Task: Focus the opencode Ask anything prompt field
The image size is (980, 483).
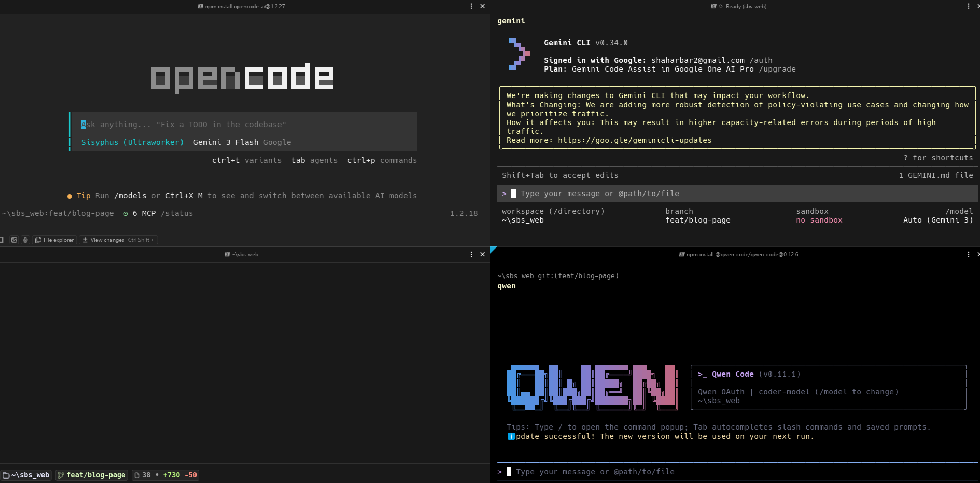Action: click(244, 125)
